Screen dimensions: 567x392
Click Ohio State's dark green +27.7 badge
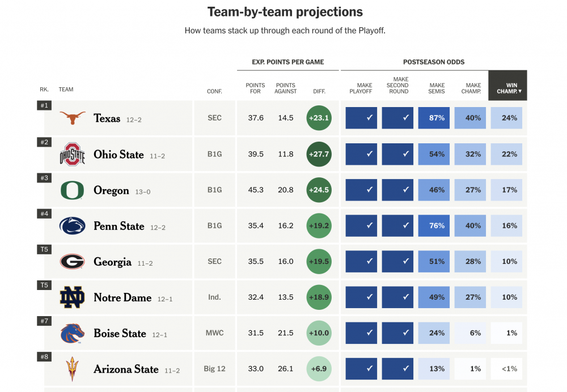(x=319, y=154)
